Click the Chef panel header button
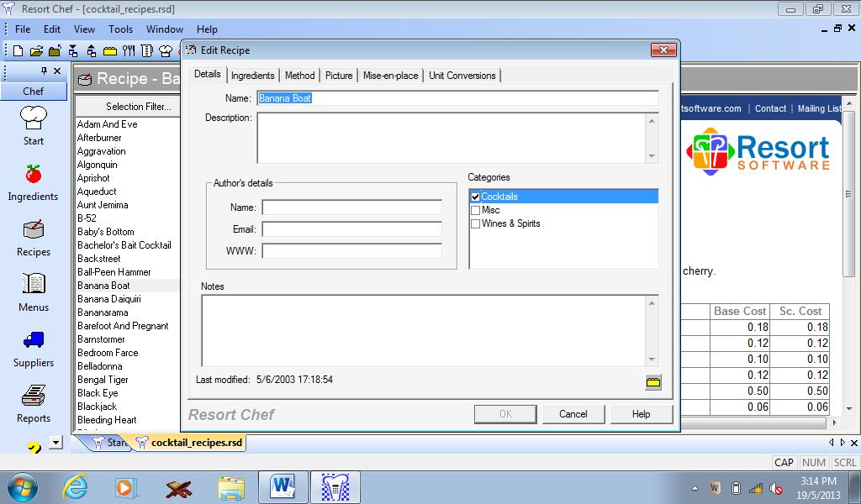The height and width of the screenshot is (504, 861). [x=34, y=91]
